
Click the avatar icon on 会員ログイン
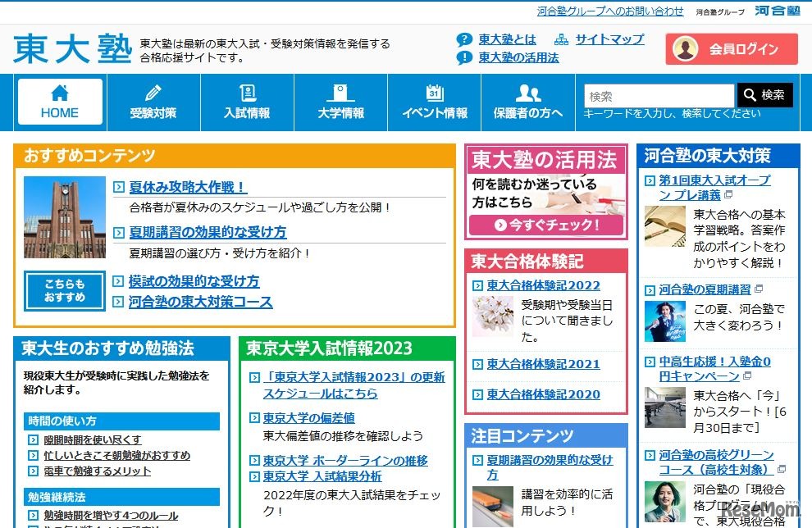pyautogui.click(x=686, y=49)
